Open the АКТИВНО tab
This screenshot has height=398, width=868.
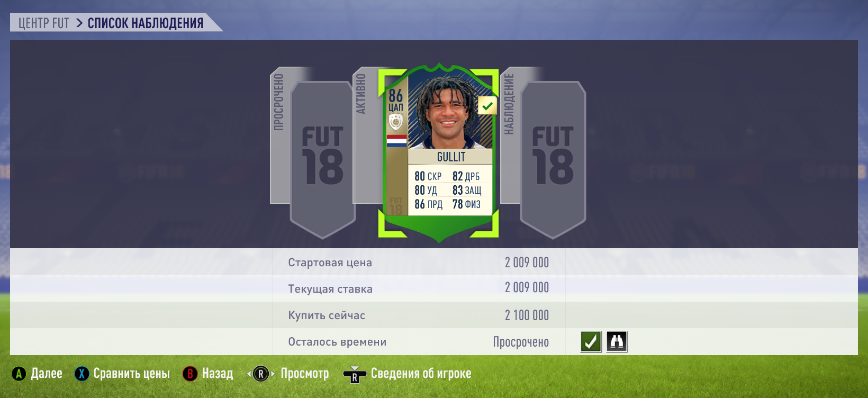361,94
